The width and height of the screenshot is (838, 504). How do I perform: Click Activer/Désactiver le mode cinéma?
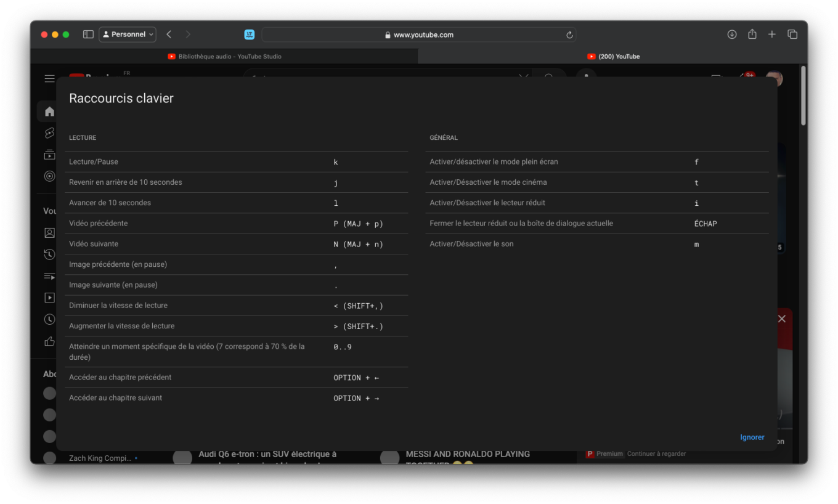[x=597, y=182]
